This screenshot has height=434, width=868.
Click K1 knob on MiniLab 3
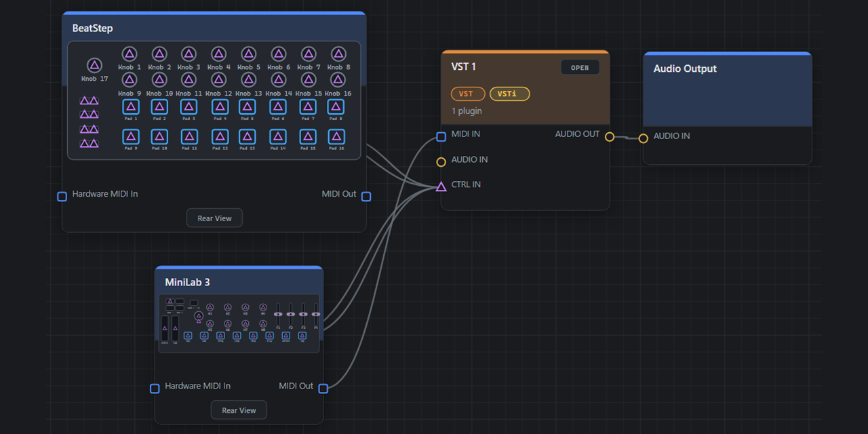coord(210,307)
